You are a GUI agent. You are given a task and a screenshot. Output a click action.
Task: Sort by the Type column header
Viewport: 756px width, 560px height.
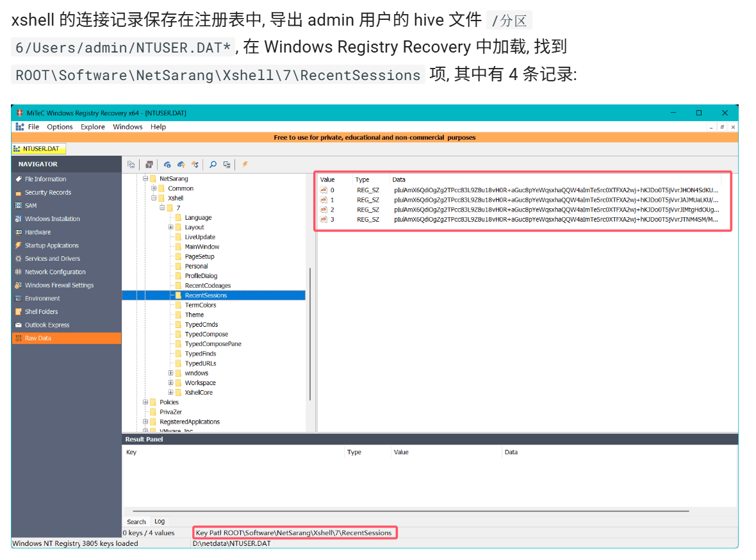[370, 179]
